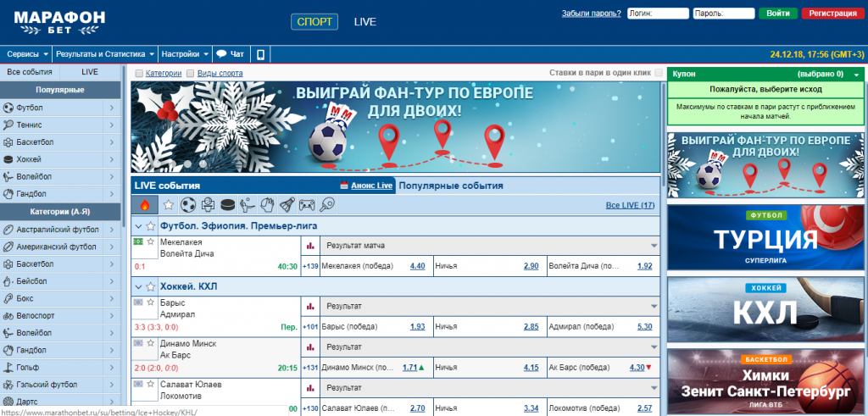Filter LIVE events by basketball icon
The image size is (868, 416).
(208, 205)
